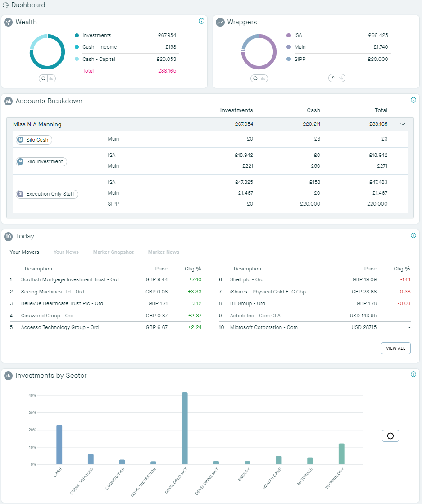Open the Today panel info icon
The height and width of the screenshot is (504, 422).
413,235
